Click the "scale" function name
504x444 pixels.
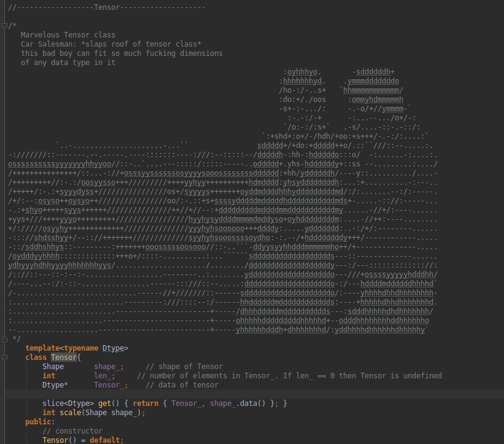coord(70,413)
